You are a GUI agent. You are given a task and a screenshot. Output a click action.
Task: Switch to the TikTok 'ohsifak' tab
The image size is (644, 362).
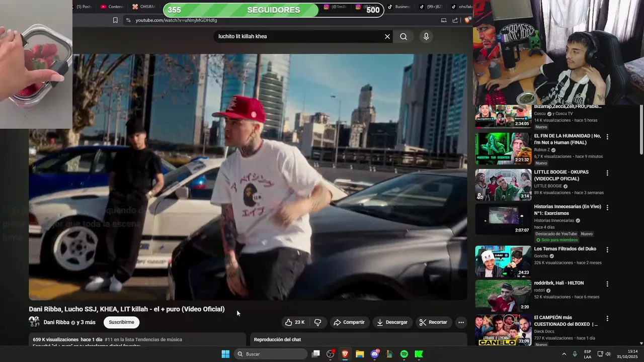point(461,7)
